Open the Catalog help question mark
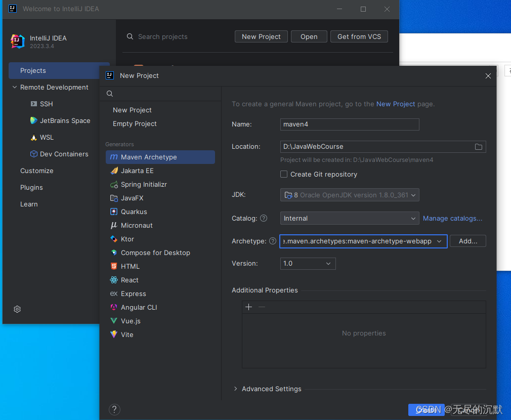Viewport: 511px width, 420px height. tap(264, 218)
